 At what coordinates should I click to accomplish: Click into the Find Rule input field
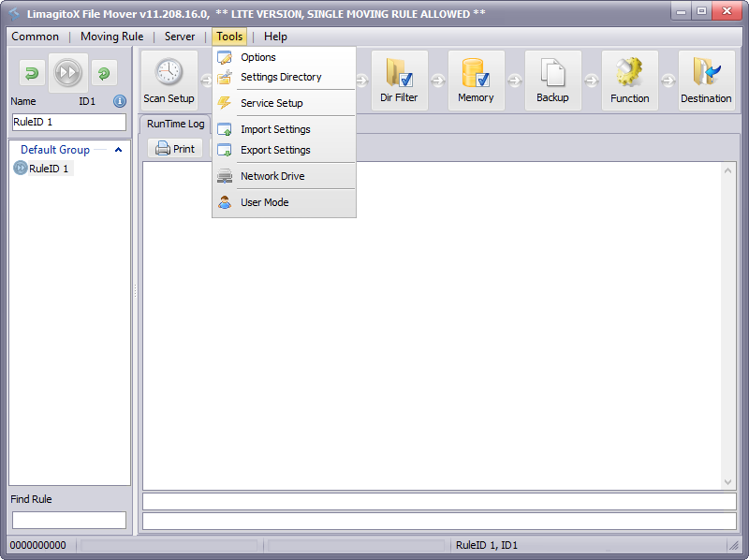(69, 520)
